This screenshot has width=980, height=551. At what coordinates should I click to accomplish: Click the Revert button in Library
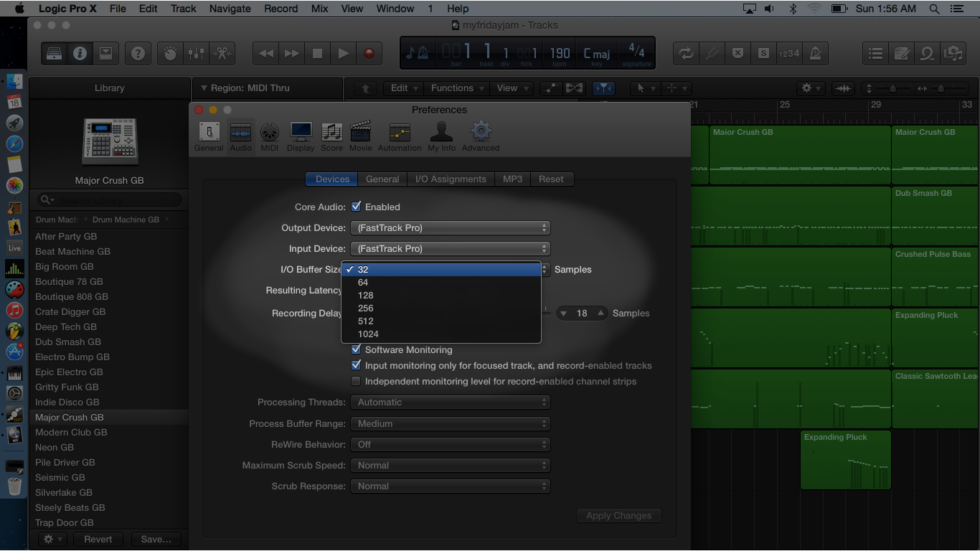click(x=98, y=540)
